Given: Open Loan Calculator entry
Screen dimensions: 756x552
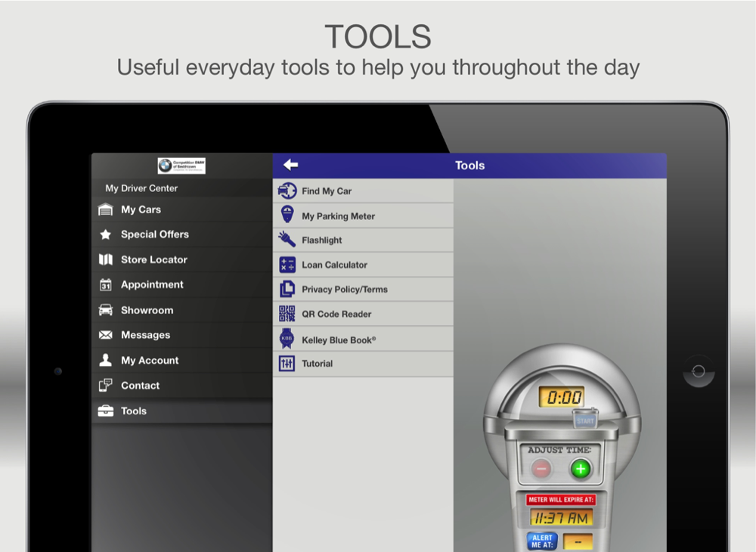Looking at the screenshot, I should pos(363,265).
